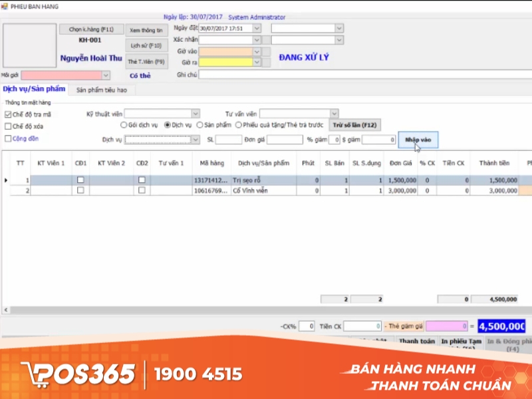Switch to the Sản phẩm tiêu hao tab
532x399 pixels.
click(x=102, y=90)
